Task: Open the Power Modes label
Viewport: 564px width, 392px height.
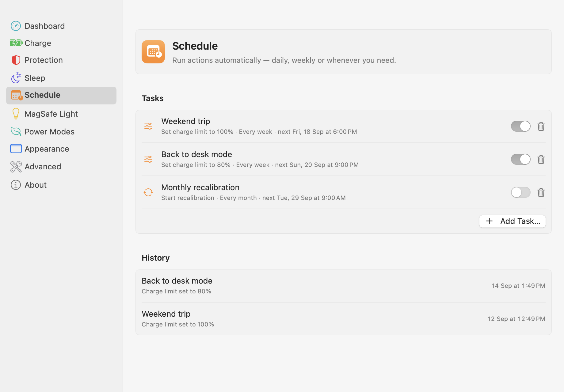Action: (x=50, y=132)
